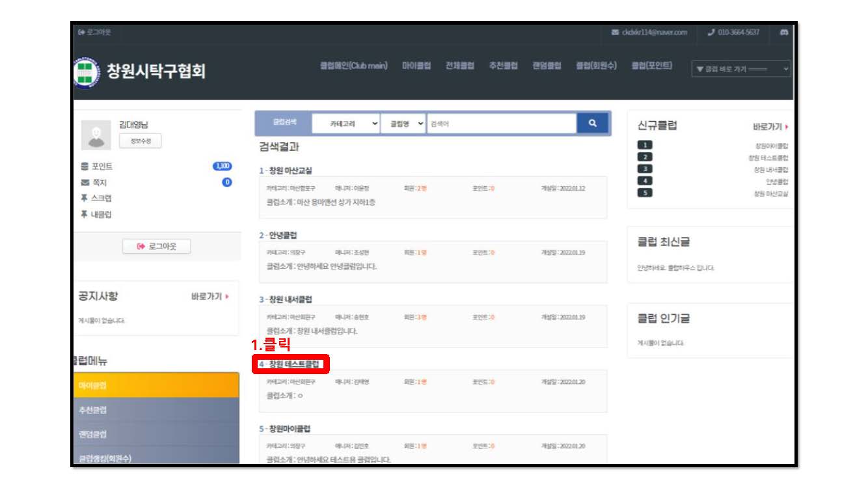This screenshot has width=868, height=488.
Task: Click the text 클럽소개 : 창원 내서클럽입니다.
Action: coord(312,331)
